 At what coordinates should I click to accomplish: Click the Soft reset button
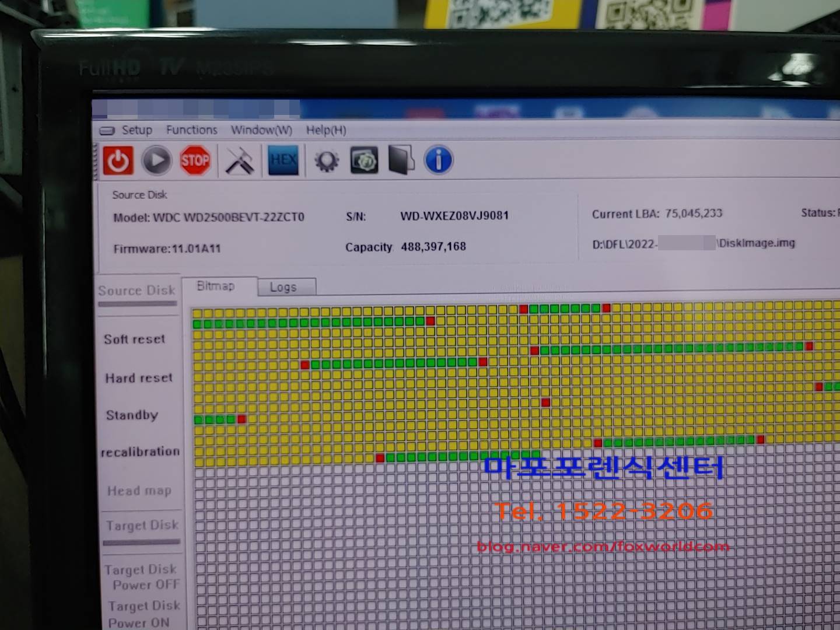pyautogui.click(x=135, y=339)
